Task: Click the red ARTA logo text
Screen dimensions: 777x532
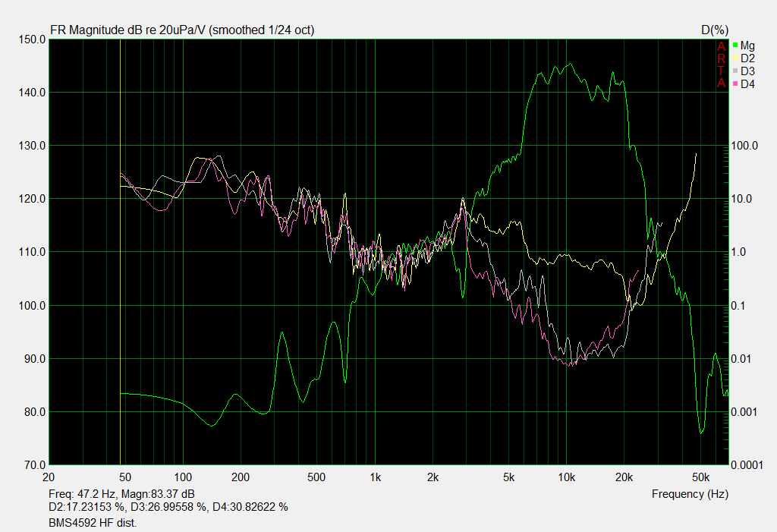Action: tap(721, 65)
